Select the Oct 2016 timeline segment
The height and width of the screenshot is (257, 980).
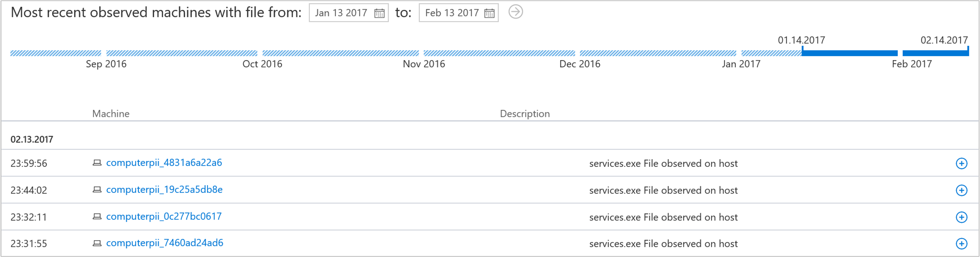(340, 53)
